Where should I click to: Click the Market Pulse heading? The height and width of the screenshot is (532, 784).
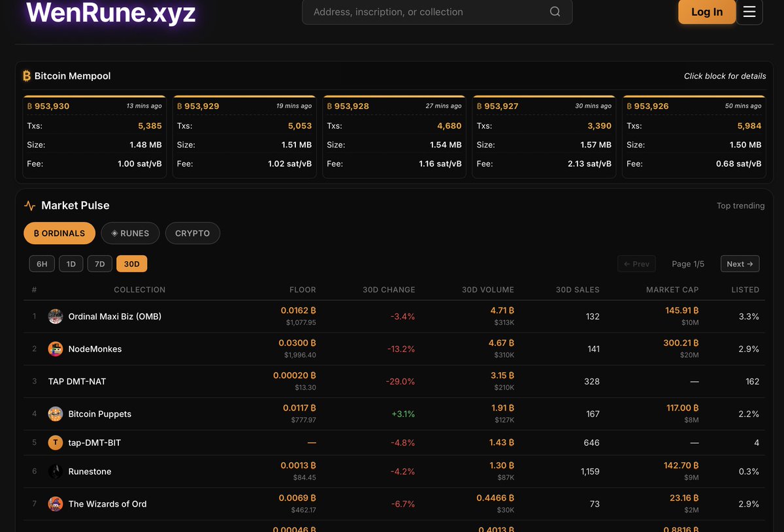click(75, 206)
